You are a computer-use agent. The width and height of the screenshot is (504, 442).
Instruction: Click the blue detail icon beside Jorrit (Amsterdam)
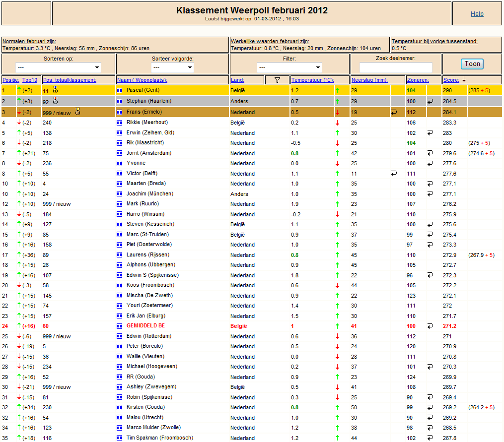click(119, 153)
